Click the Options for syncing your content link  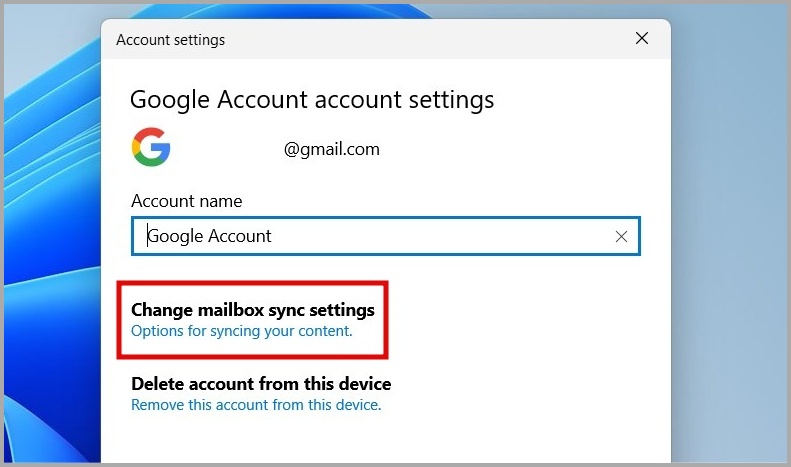click(241, 330)
